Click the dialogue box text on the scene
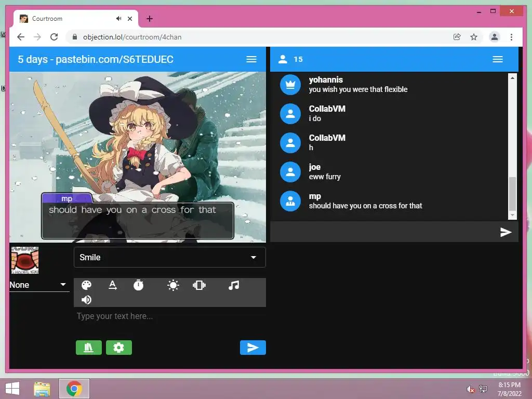Screen dimensions: 532x399 point(132,210)
